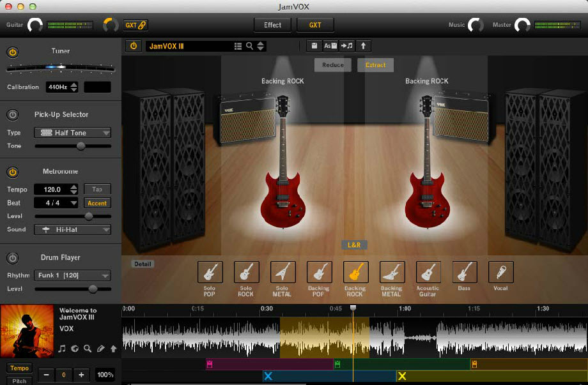Click the pencil edit icon under song title
The image size is (588, 385).
[x=100, y=349]
